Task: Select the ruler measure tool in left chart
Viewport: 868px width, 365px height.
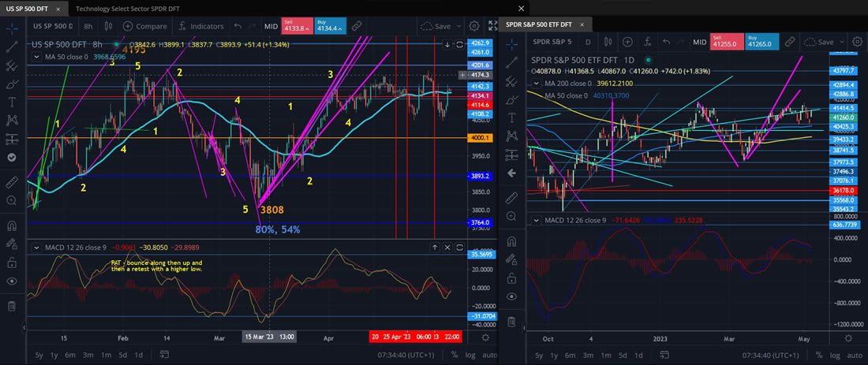Action: tap(12, 182)
